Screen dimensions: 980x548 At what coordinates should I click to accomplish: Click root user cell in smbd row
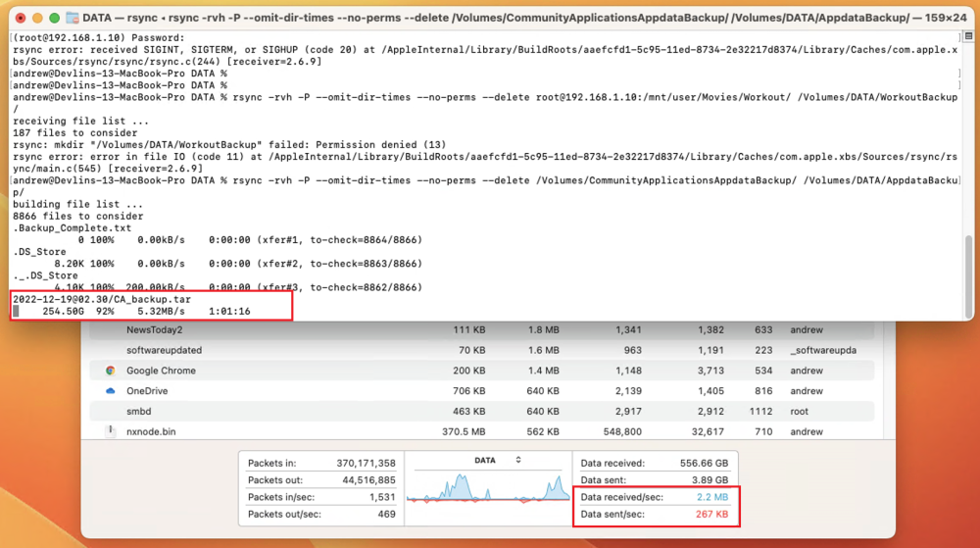799,411
